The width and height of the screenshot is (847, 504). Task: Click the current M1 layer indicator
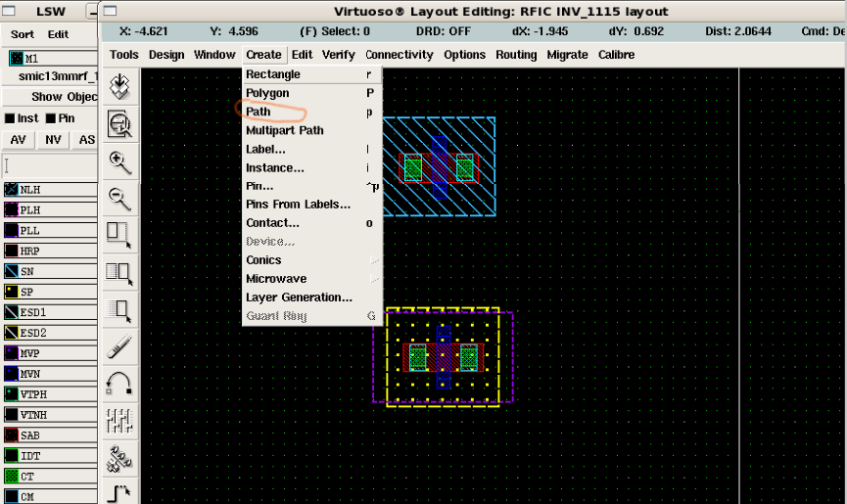point(53,59)
